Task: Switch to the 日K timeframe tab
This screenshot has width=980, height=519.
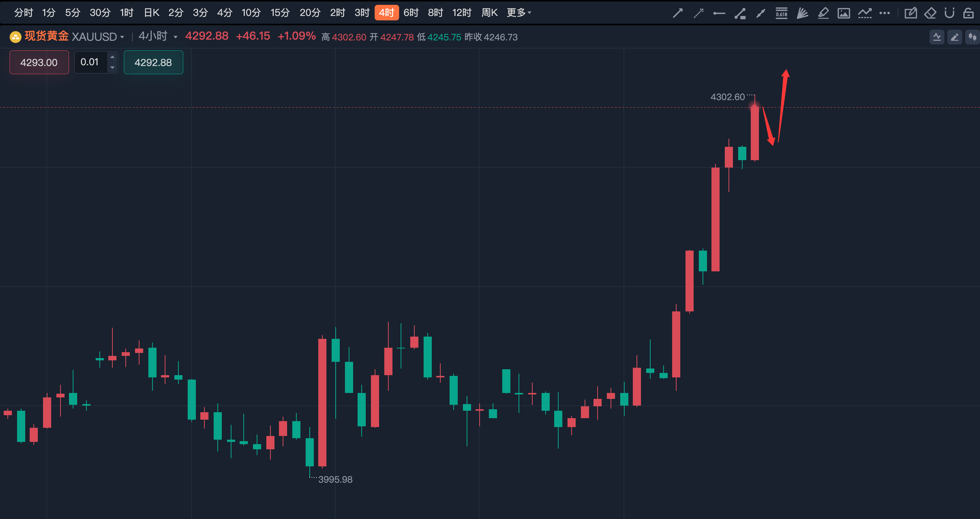Action: [x=151, y=13]
